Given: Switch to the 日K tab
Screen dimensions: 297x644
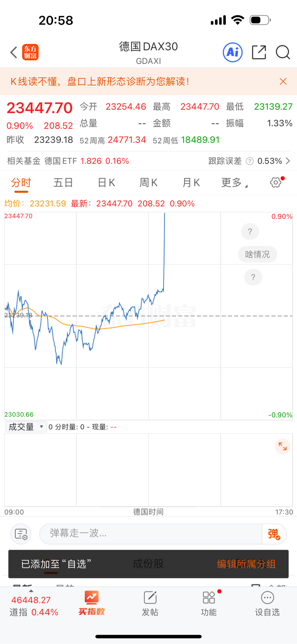Looking at the screenshot, I should click(106, 183).
